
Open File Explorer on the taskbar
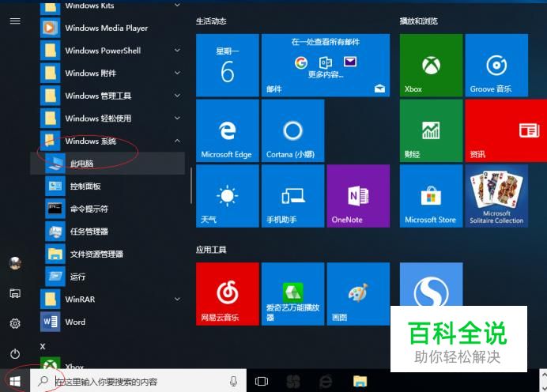click(360, 381)
